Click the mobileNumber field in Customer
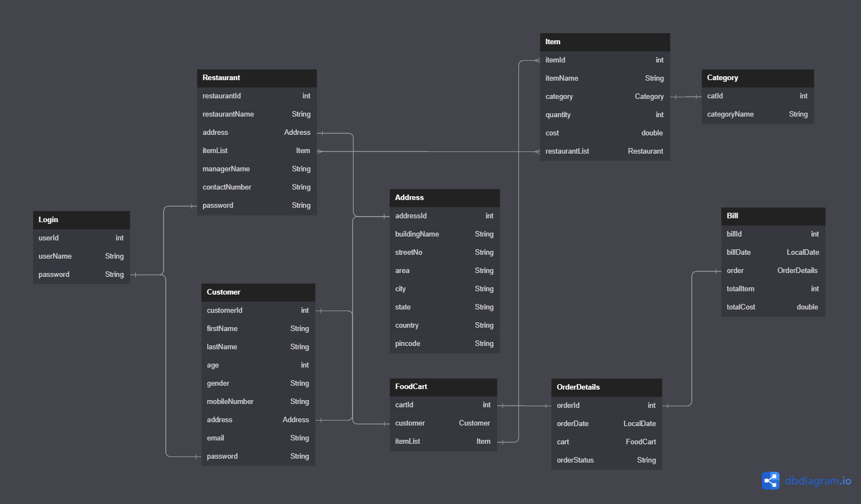 click(258, 402)
